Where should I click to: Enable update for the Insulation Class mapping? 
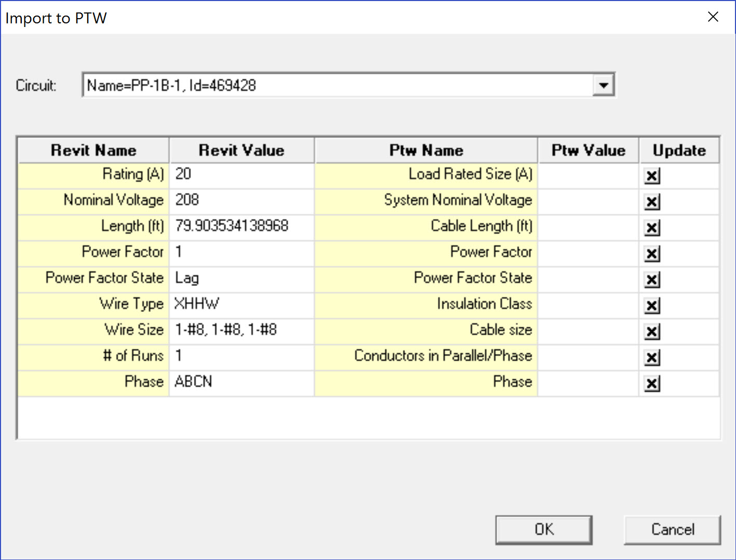(652, 306)
